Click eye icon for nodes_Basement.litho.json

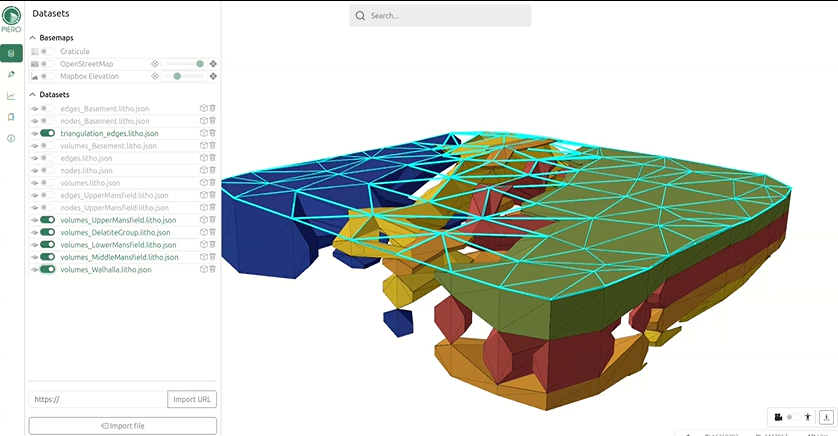coord(35,121)
